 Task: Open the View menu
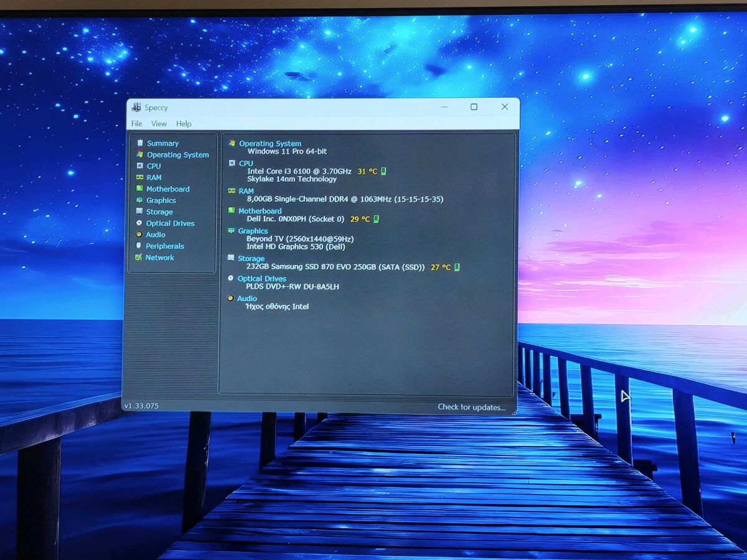tap(159, 124)
